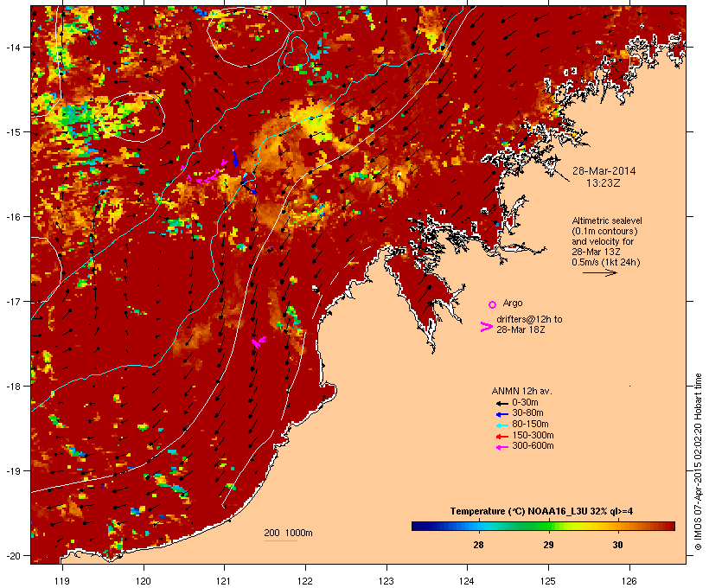
Task: Click the colorbar tick label 29
Action: [548, 545]
